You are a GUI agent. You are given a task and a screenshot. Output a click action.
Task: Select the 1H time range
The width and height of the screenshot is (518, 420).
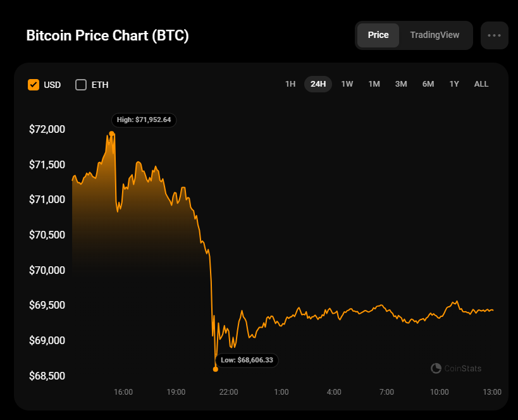click(x=290, y=84)
